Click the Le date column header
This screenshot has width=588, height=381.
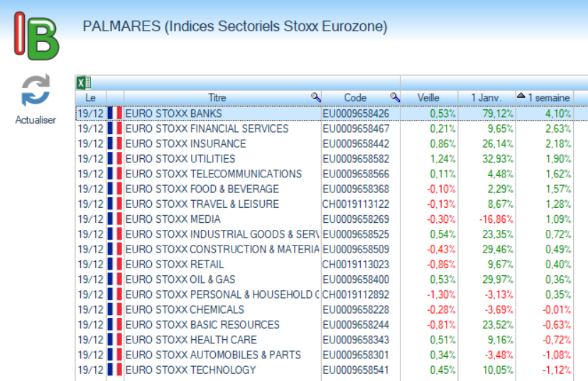click(90, 97)
